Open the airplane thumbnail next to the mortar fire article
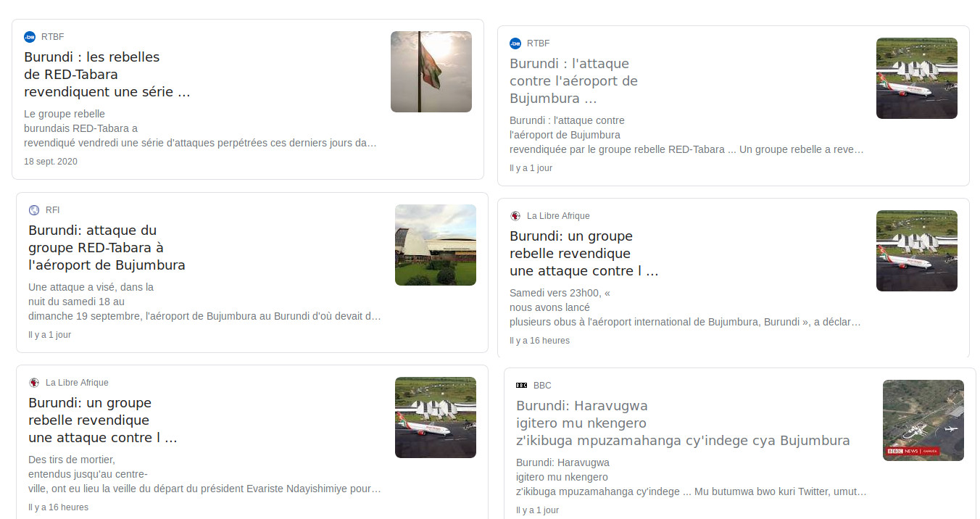 pyautogui.click(x=436, y=418)
